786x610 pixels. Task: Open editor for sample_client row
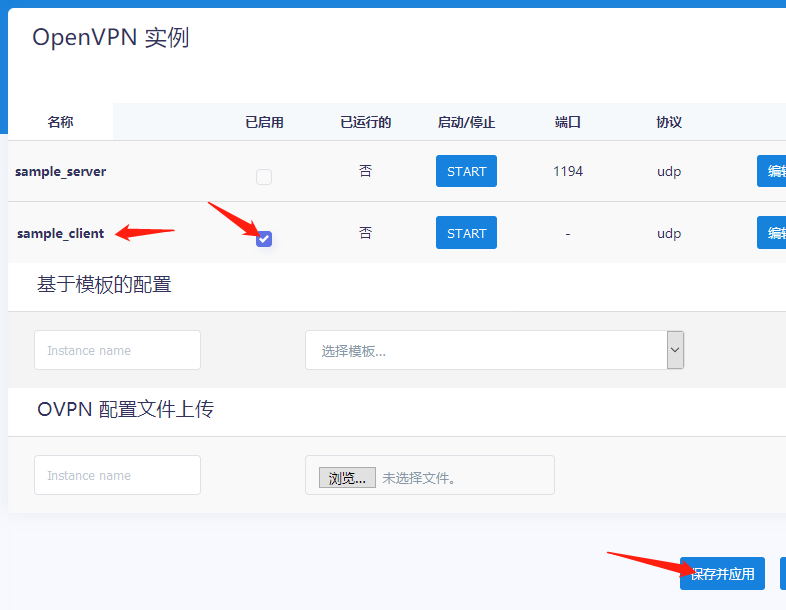[x=771, y=233]
